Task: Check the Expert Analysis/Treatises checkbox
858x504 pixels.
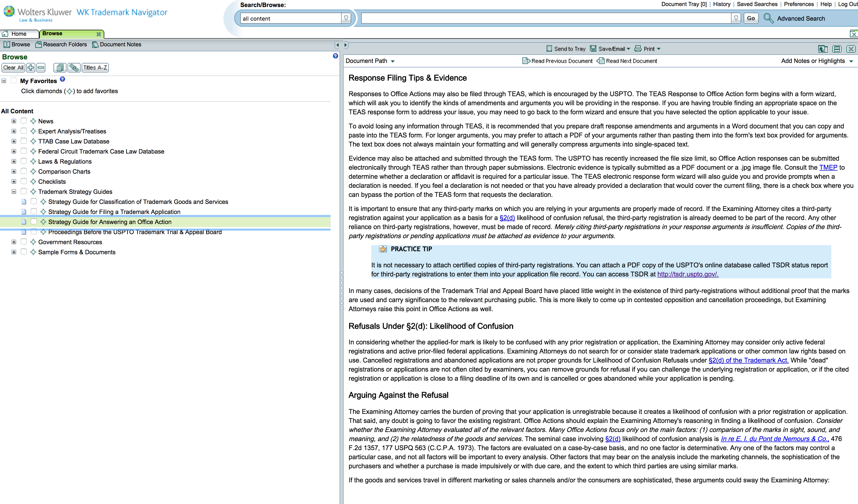Action: pos(23,131)
